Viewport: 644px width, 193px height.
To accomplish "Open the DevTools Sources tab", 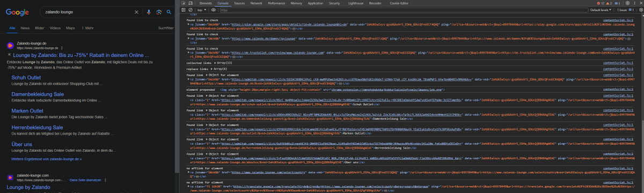I will tap(239, 3).
